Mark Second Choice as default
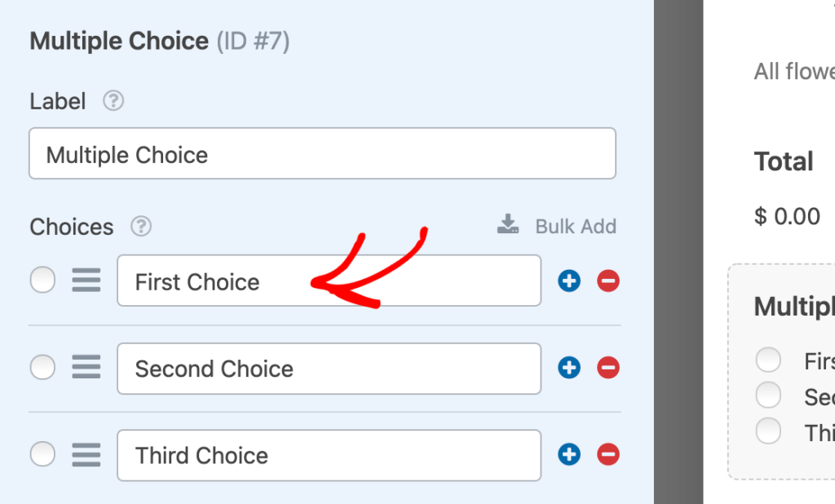This screenshot has height=504, width=835. 42,367
